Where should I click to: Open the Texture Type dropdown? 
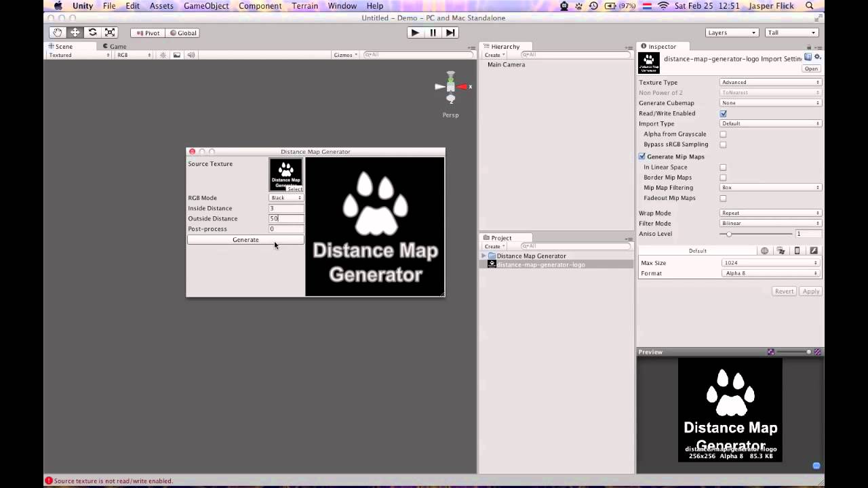point(770,83)
